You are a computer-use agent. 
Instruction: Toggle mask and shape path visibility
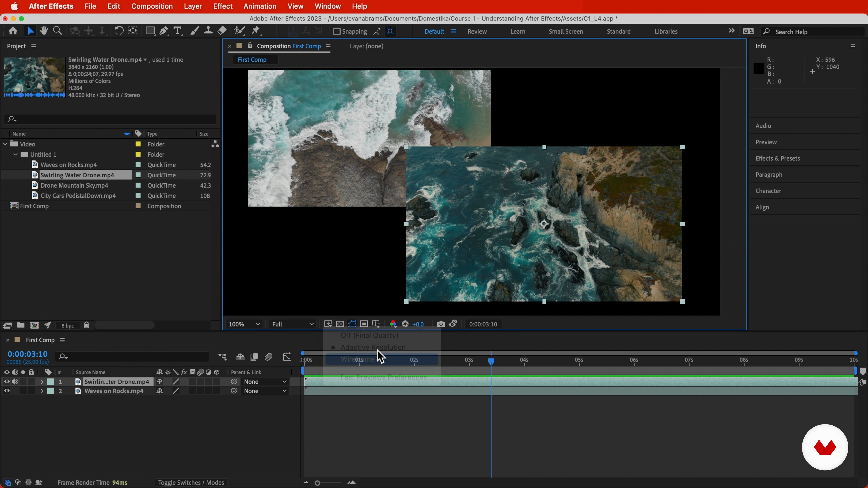pos(352,324)
